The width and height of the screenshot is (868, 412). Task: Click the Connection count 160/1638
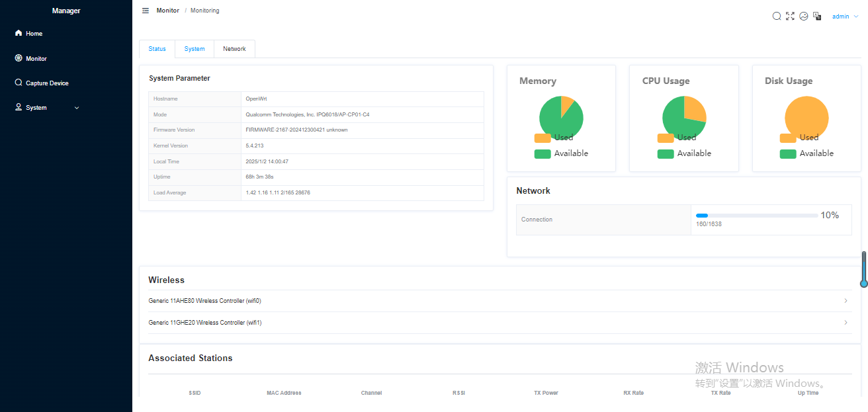(x=709, y=224)
